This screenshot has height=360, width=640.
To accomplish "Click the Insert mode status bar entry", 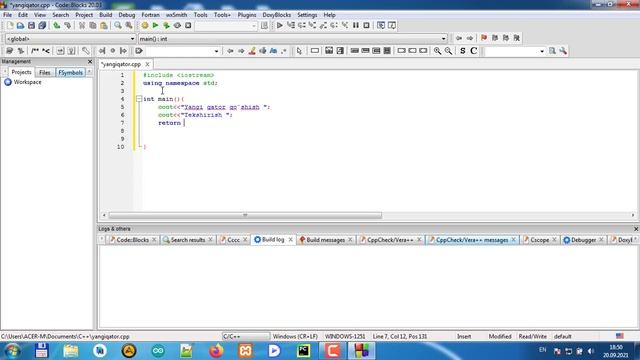I will coord(464,336).
